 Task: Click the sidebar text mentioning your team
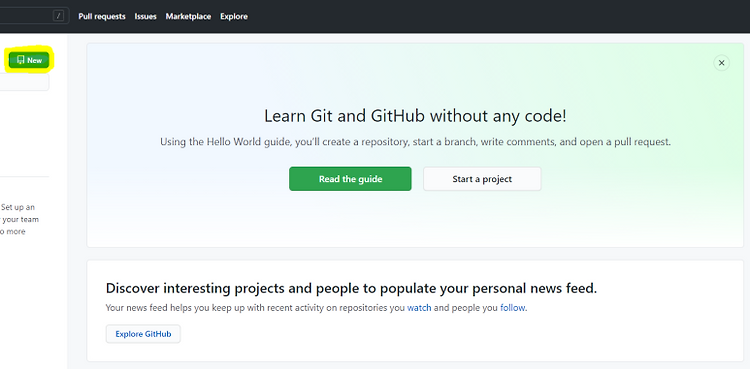click(20, 220)
